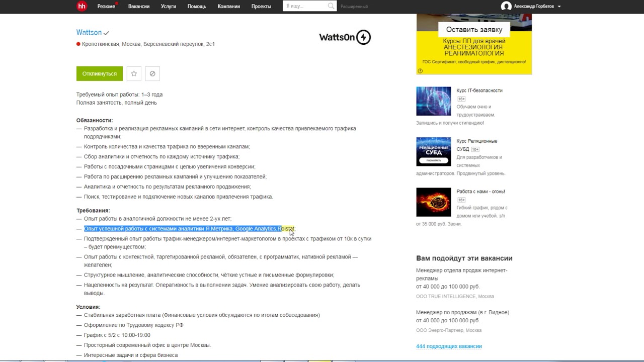
Task: Click the user avatar icon
Action: pos(506,6)
